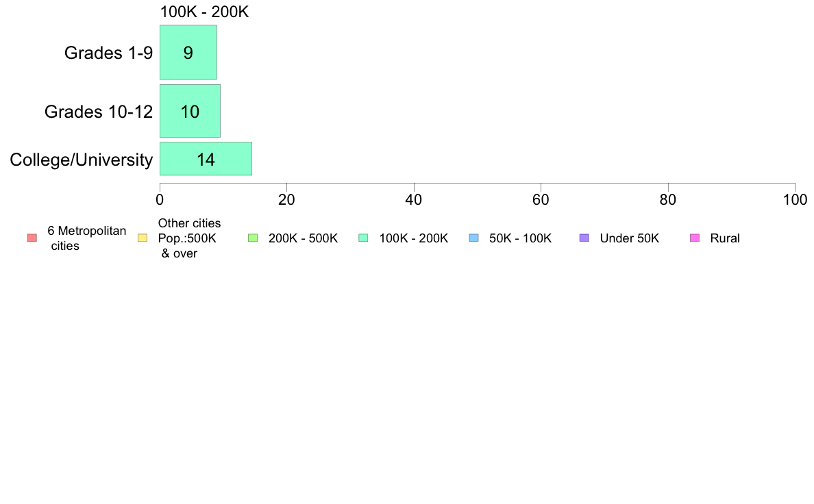Click the blue 50K - 100K legend swatch
Screen dimensions: 814x504
coord(474,238)
